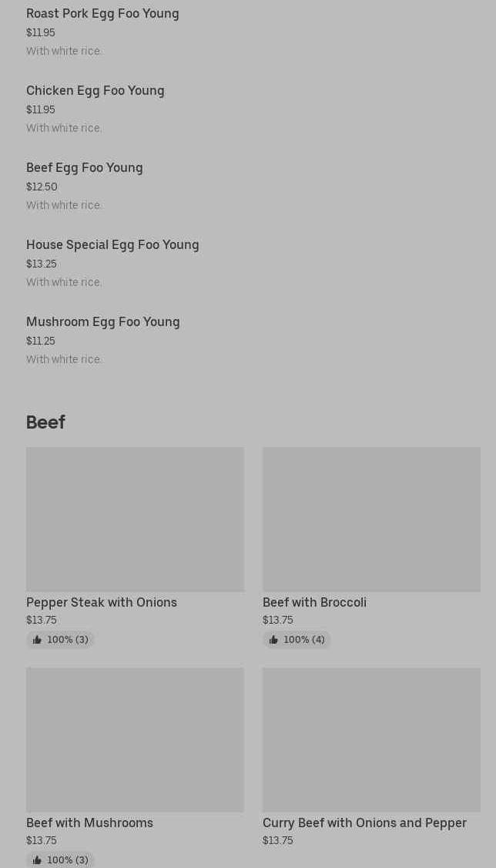
Task: Click Curry Beef with Onions and Pepper title
Action: 364,823
